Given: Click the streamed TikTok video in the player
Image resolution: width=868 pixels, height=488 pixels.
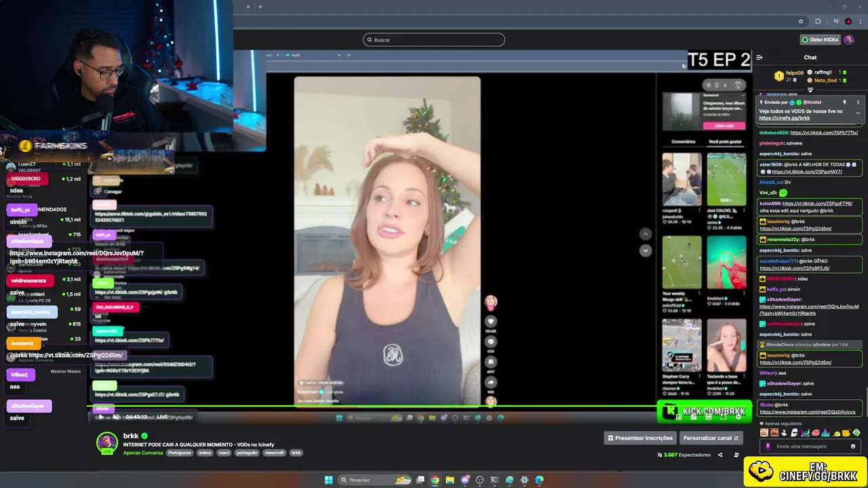Looking at the screenshot, I should 387,241.
